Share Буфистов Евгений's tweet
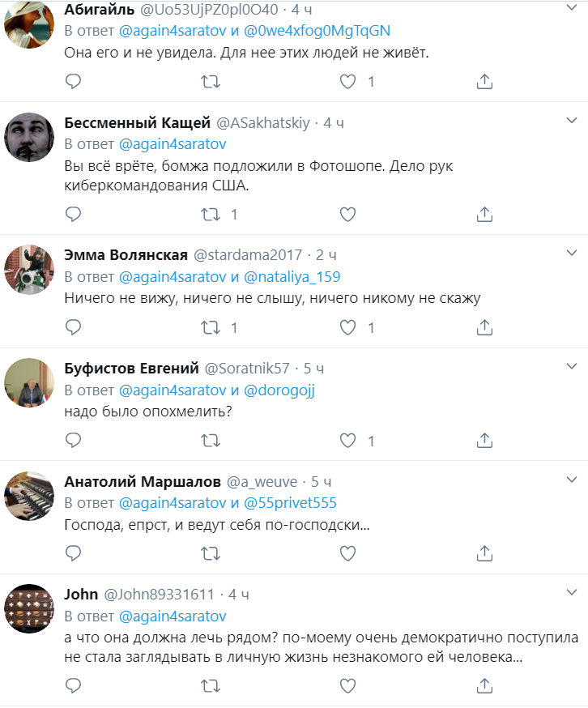The height and width of the screenshot is (708, 588). point(484,441)
